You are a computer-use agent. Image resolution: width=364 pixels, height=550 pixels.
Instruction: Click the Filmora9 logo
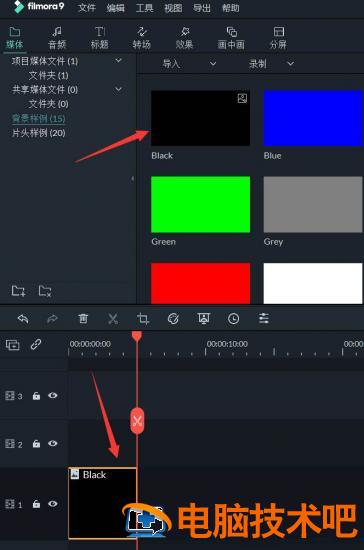coord(39,7)
